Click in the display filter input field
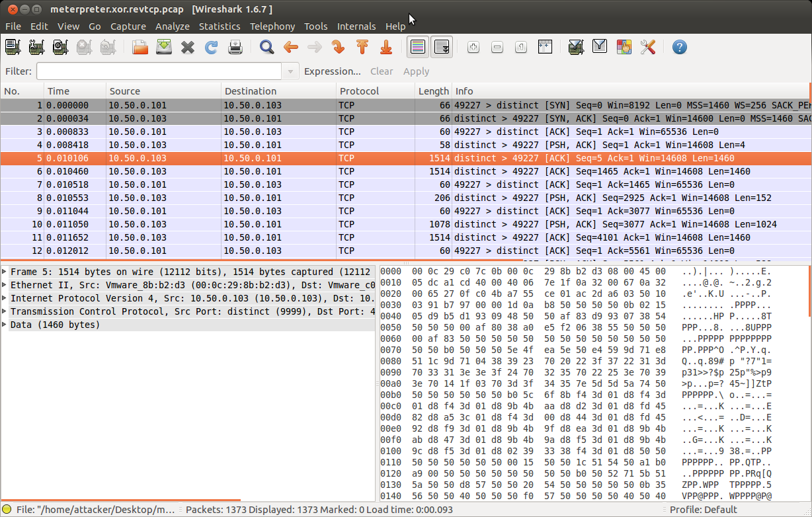 point(159,71)
